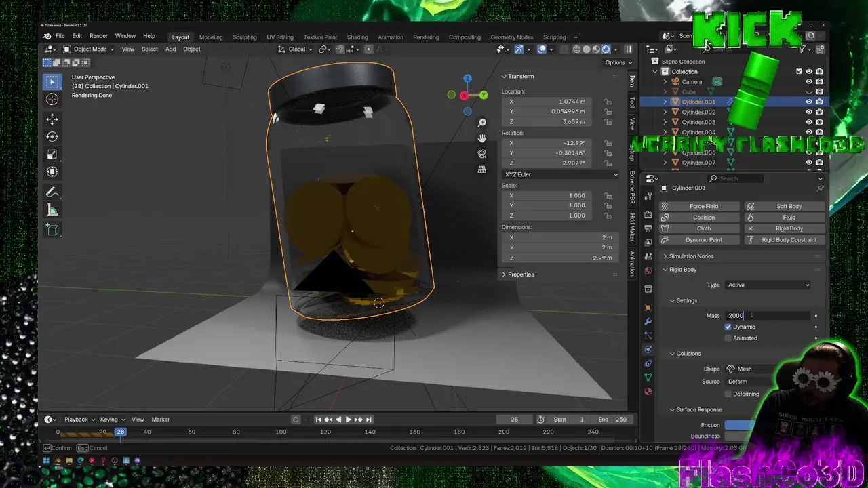Open the Material properties tab icon
868x488 pixels.
(x=648, y=392)
